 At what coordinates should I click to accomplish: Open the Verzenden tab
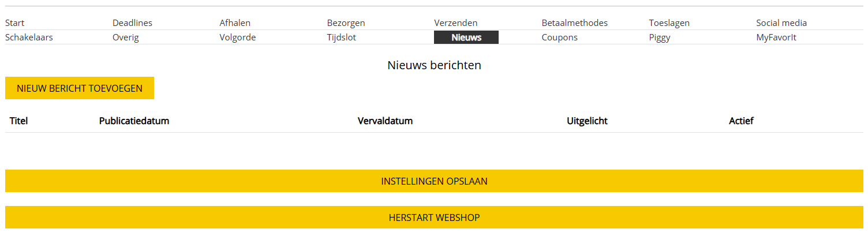(456, 23)
